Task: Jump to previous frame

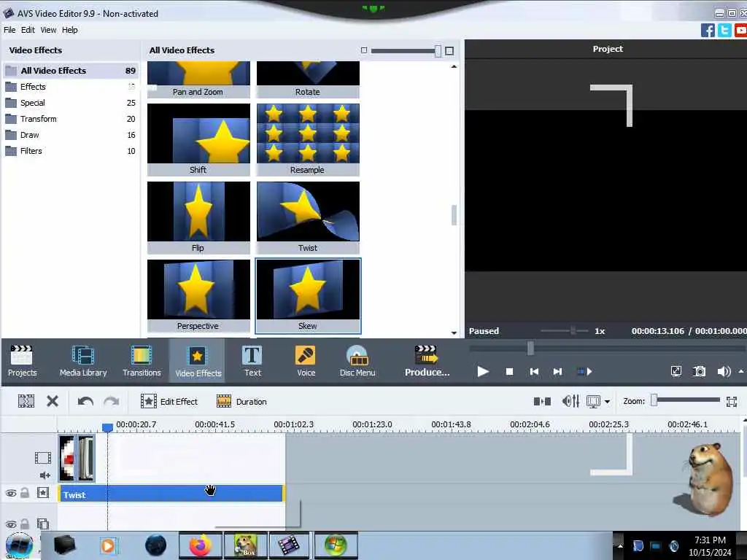Action: pos(534,371)
